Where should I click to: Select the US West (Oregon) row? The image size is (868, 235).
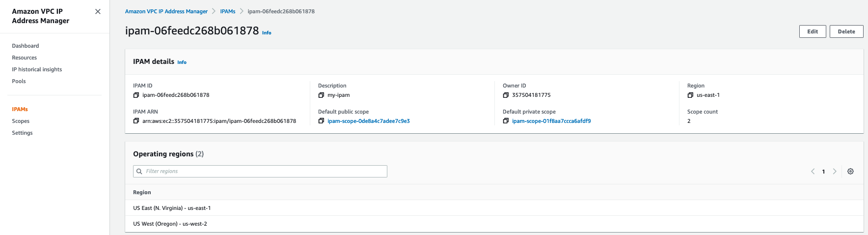pos(494,224)
